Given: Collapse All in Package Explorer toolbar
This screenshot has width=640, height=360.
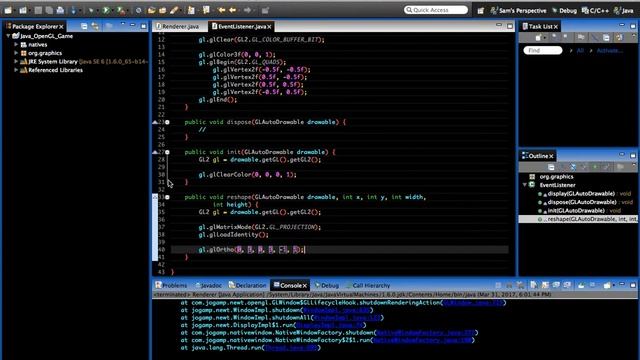Looking at the screenshot, I should tap(84, 27).
